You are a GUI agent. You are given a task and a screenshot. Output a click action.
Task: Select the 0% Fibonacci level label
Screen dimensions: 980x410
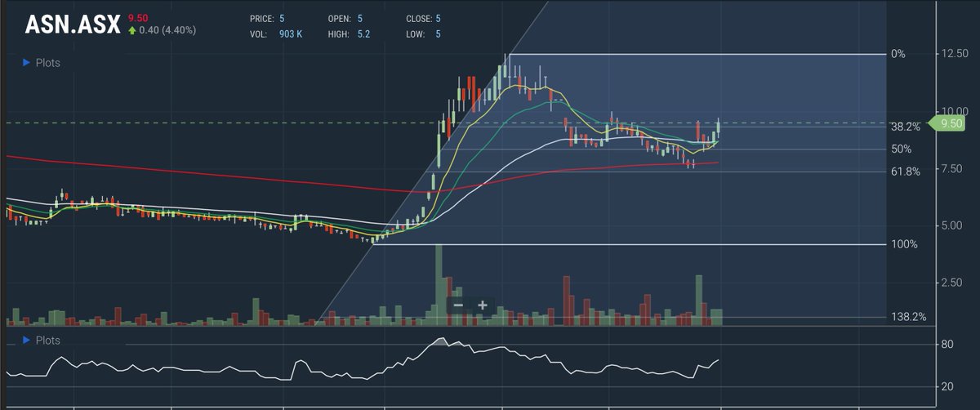898,54
